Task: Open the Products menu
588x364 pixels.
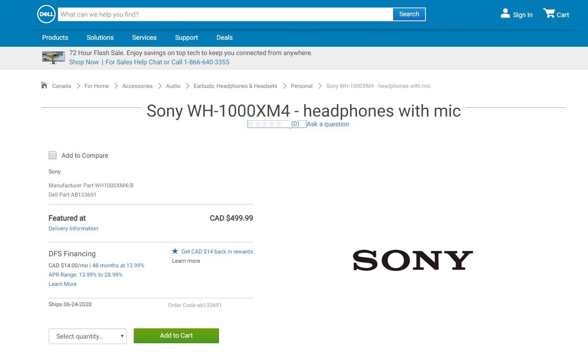Action: click(x=55, y=37)
